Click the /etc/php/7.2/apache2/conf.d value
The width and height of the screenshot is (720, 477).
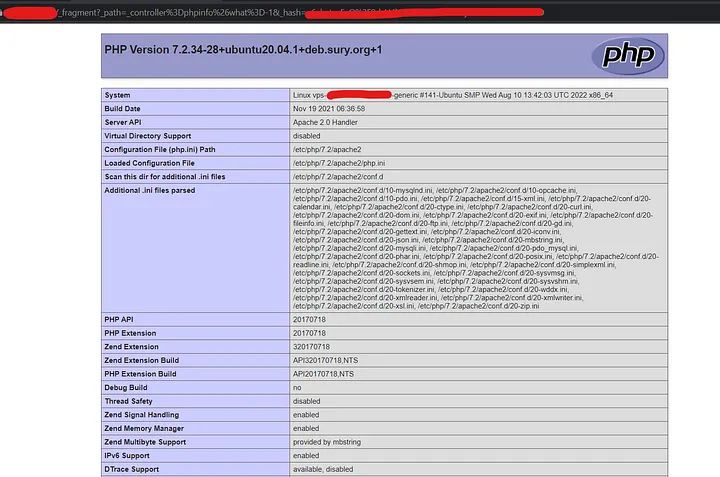tap(338, 177)
